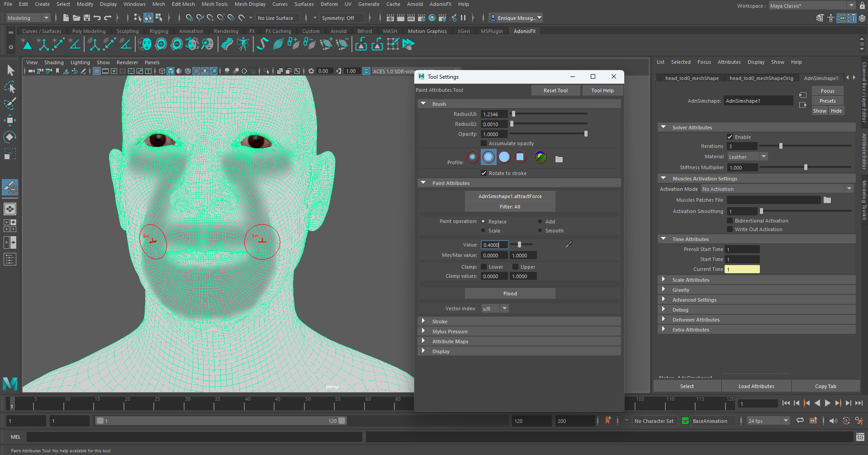
Task: Click the undo arrow icon
Action: 97,18
